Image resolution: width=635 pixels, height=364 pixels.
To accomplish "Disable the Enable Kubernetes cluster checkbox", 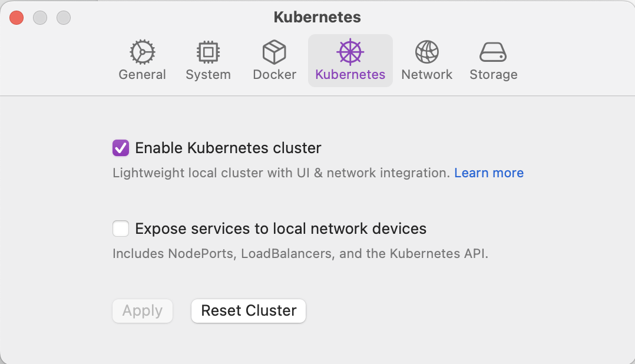I will (x=121, y=148).
